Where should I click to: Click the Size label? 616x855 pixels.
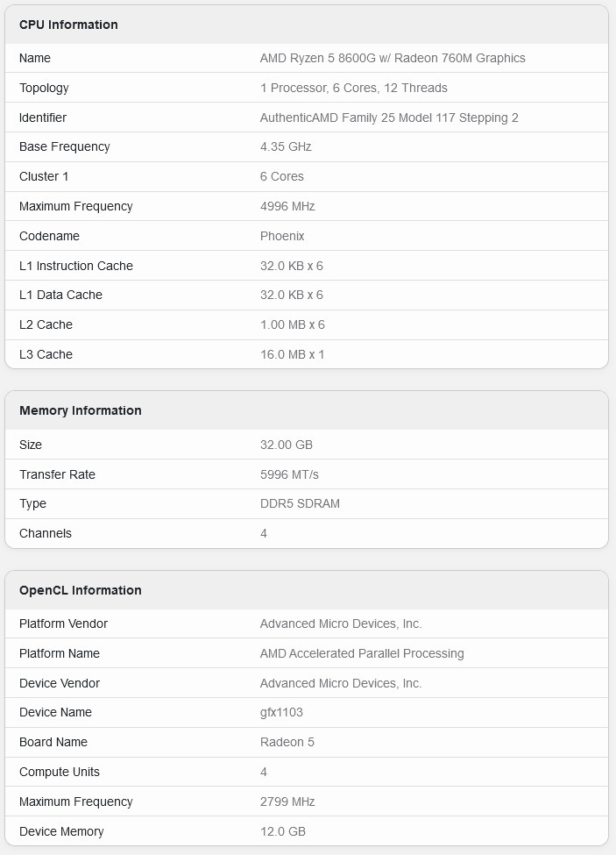(x=31, y=445)
